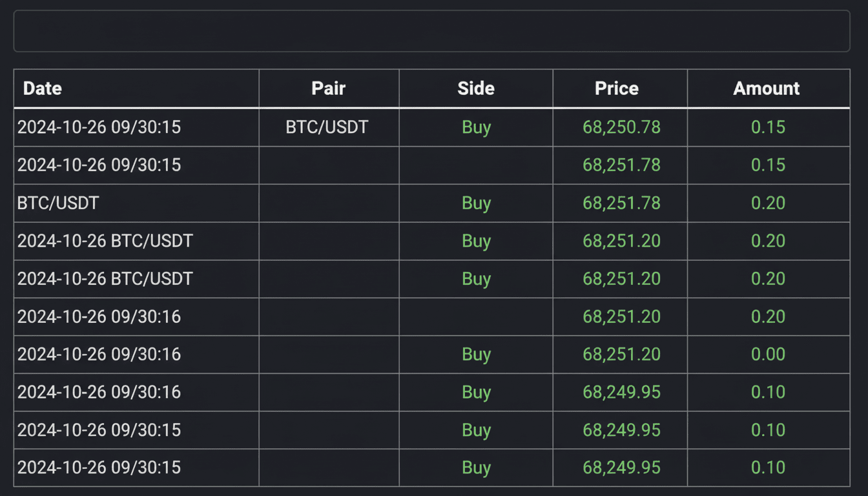Click BTC/USDT in the Pair column
The height and width of the screenshot is (496, 868).
pyautogui.click(x=327, y=127)
